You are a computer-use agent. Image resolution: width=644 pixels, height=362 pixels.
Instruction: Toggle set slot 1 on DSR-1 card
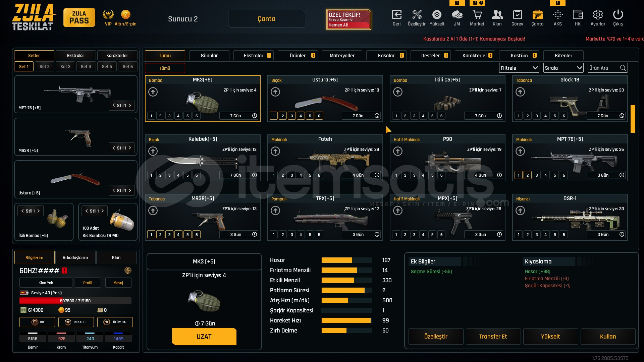519,235
